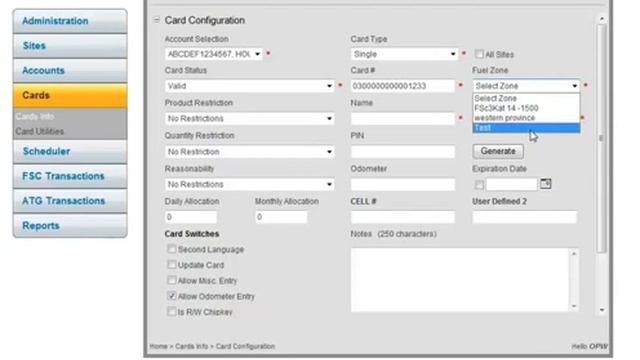
Task: Open FSC Transactions section
Action: (x=70, y=176)
